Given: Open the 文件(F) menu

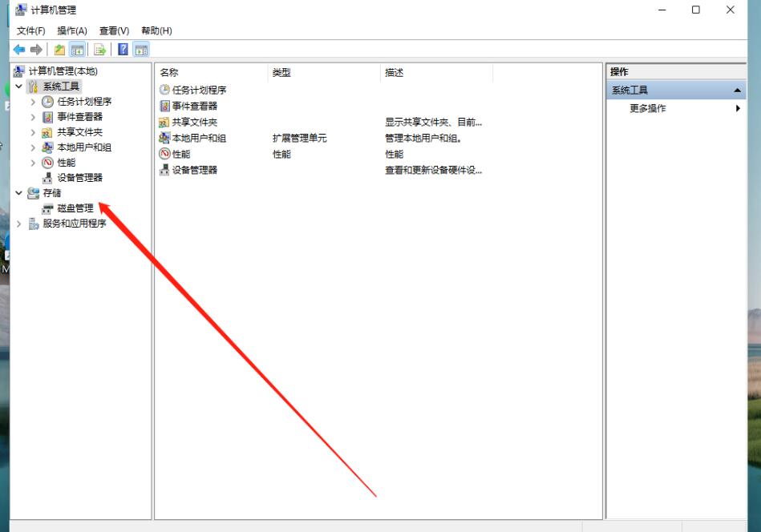Looking at the screenshot, I should [30, 30].
